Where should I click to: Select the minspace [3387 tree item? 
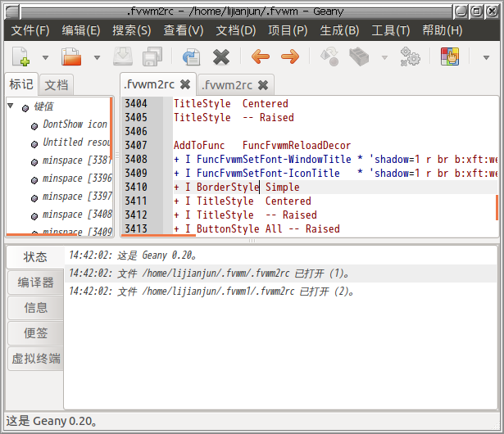pyautogui.click(x=77, y=160)
